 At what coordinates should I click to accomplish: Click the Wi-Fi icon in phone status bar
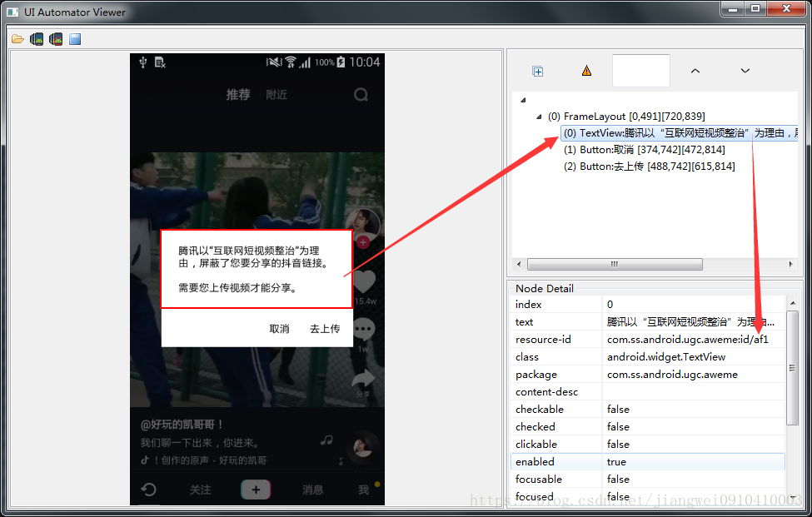291,62
